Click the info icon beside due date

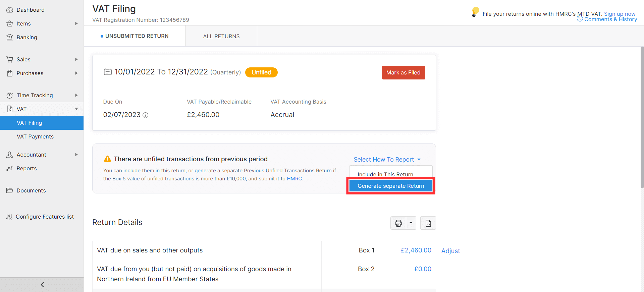(x=145, y=115)
